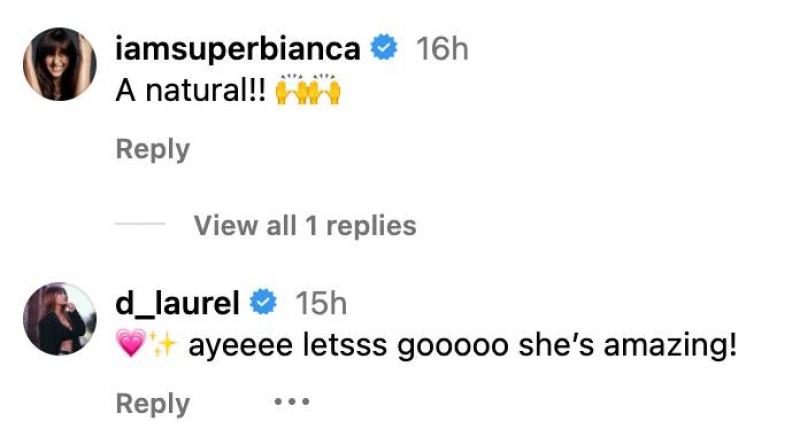Click verified badge next to d_laurel
The width and height of the screenshot is (800, 429).
click(263, 302)
